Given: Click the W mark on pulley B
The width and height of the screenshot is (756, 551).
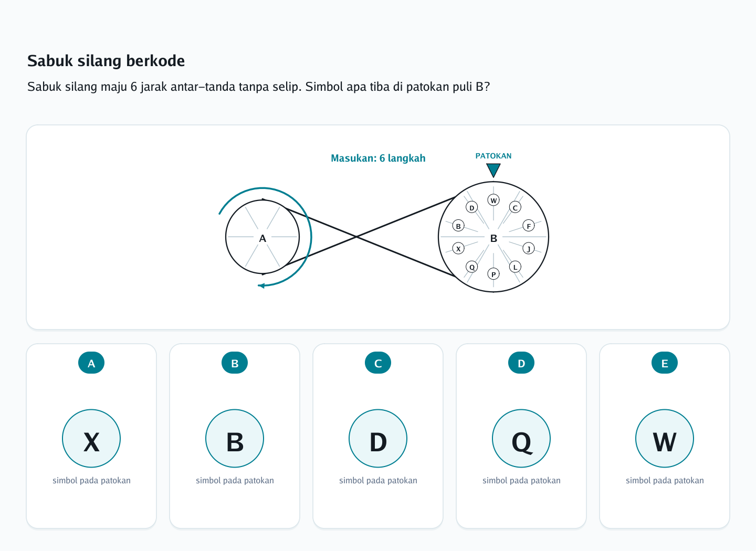Looking at the screenshot, I should click(x=493, y=200).
